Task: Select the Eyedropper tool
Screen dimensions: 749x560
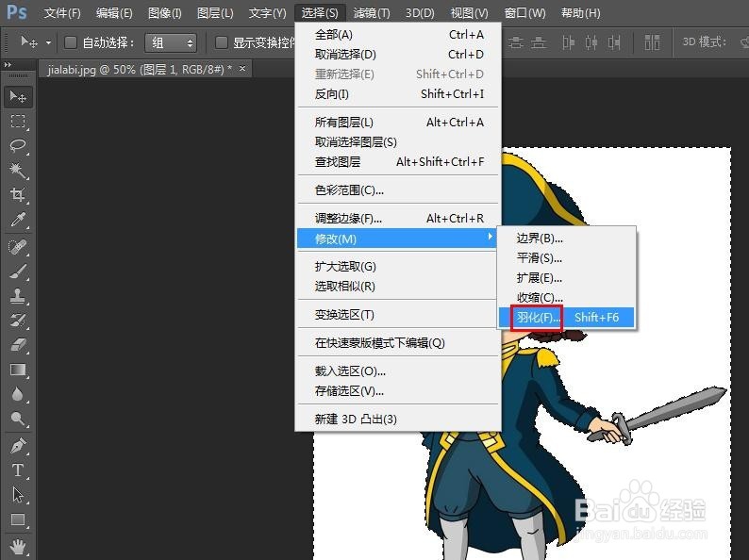Action: tap(18, 219)
